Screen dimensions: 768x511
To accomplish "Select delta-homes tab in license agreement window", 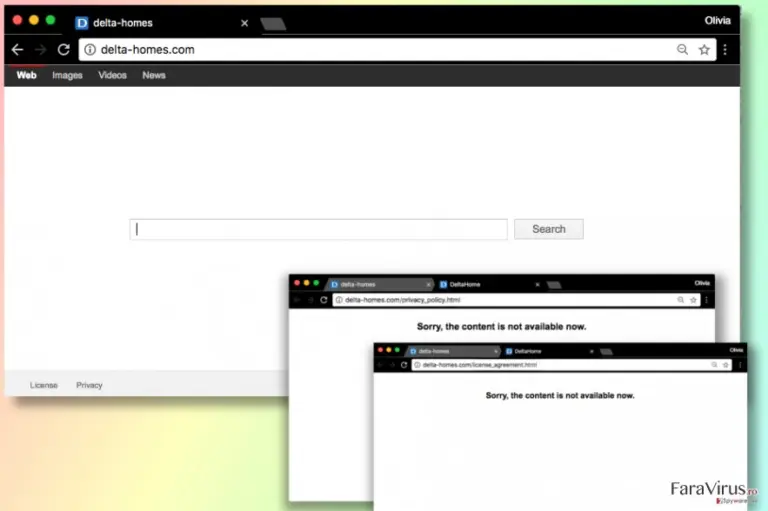I will click(453, 351).
